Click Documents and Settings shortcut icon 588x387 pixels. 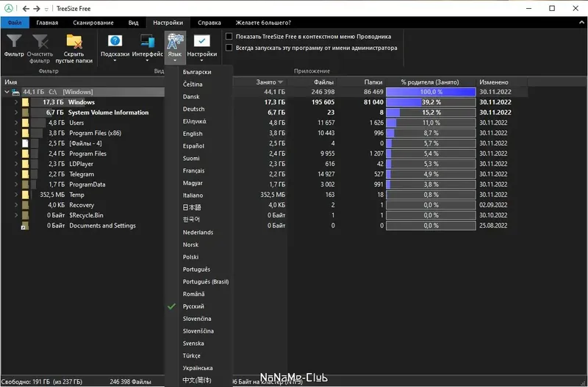point(25,226)
